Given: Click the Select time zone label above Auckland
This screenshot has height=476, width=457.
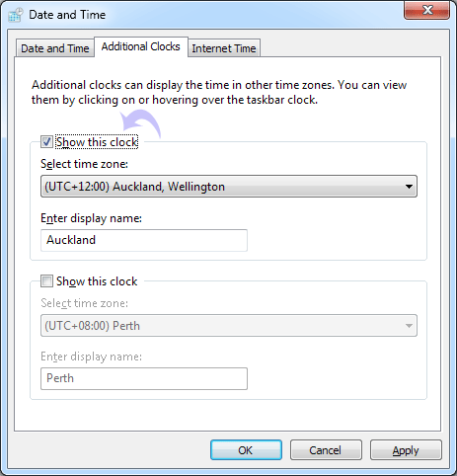Looking at the screenshot, I should 84,164.
